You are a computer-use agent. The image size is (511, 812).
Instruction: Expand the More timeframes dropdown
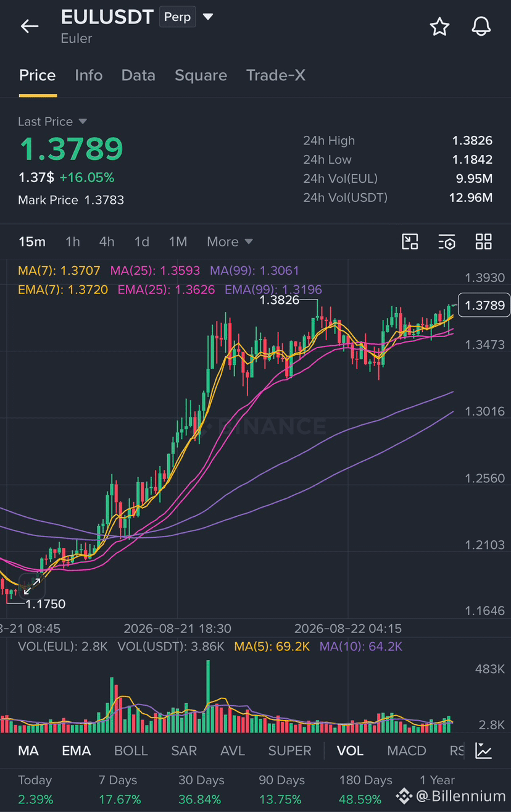click(x=230, y=241)
